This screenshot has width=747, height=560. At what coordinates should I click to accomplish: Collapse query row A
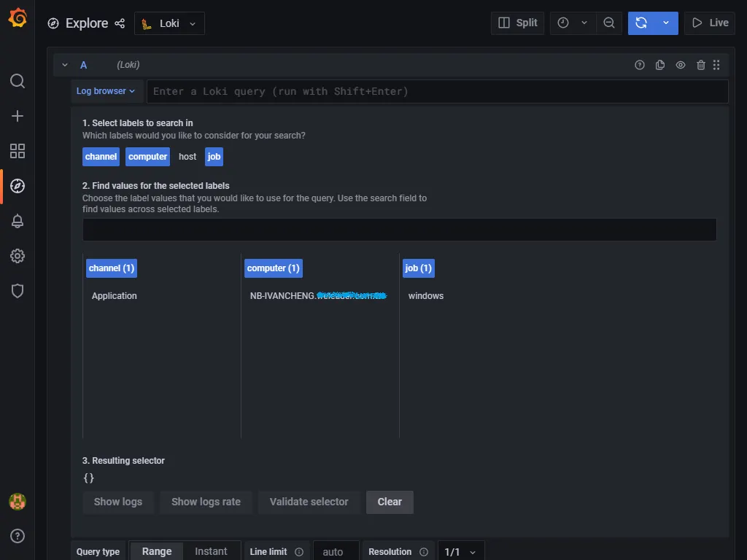click(65, 65)
